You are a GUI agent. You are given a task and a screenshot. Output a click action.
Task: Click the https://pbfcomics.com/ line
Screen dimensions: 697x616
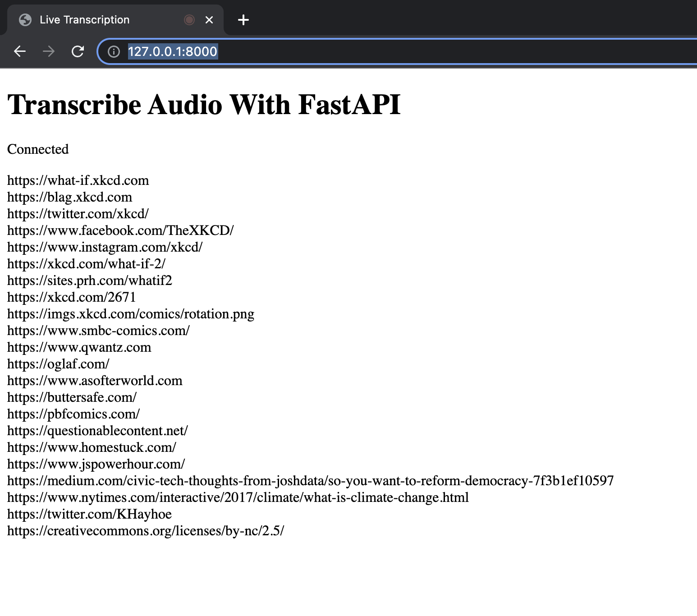point(73,414)
